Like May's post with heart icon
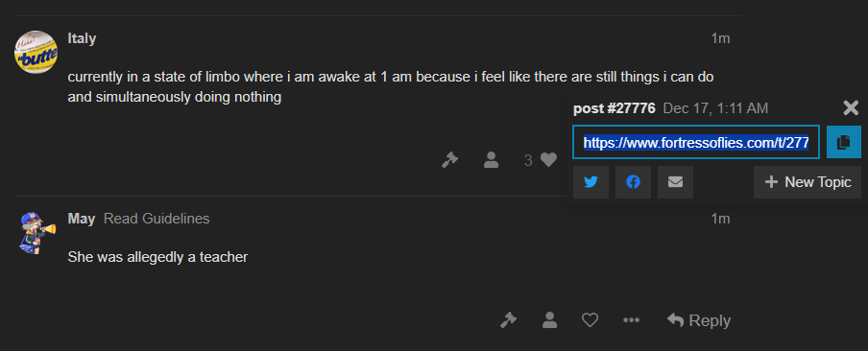 click(x=591, y=320)
